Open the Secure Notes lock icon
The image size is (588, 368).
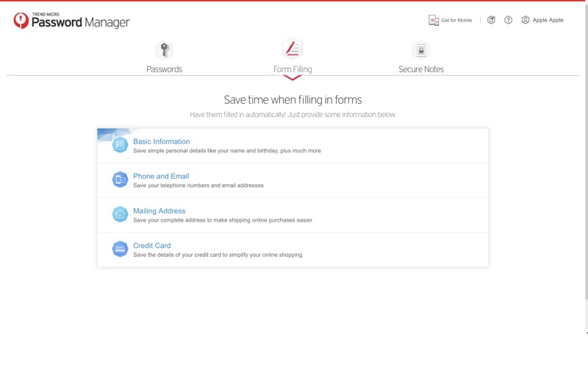coord(421,50)
